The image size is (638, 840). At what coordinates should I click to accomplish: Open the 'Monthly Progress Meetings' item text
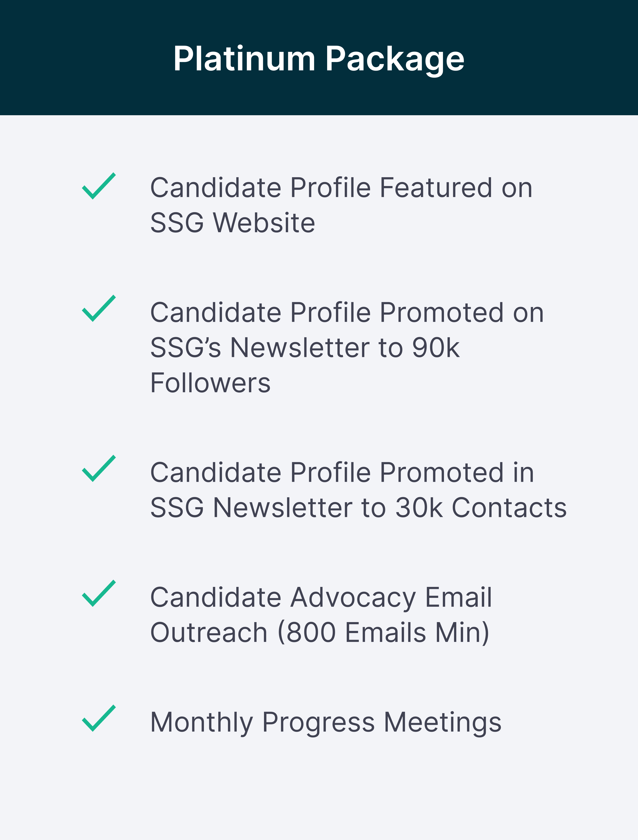tap(326, 723)
